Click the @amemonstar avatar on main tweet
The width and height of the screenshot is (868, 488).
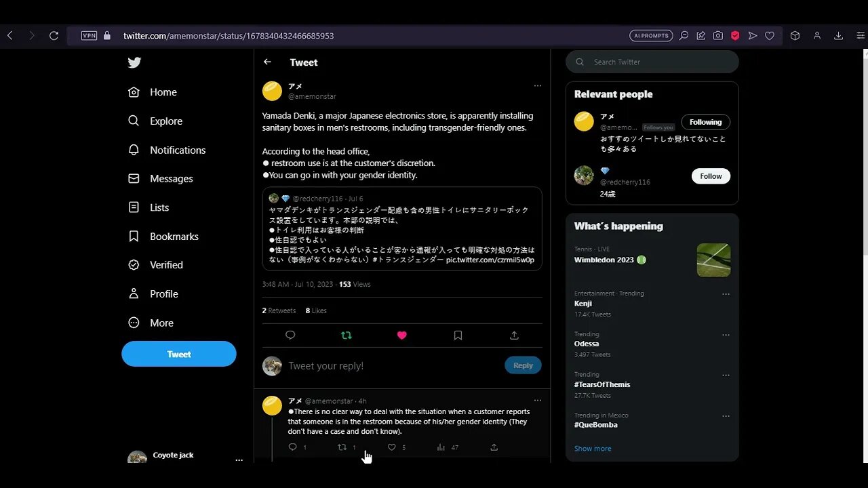pyautogui.click(x=272, y=91)
